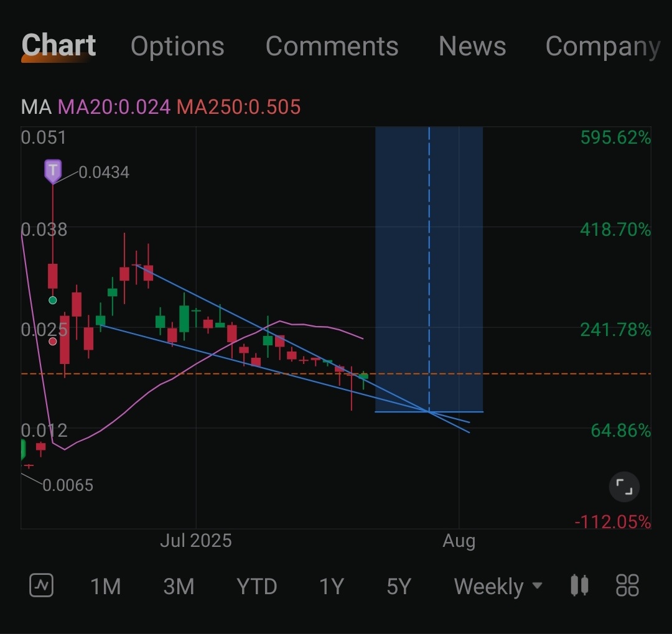Open the Chart tab

58,45
